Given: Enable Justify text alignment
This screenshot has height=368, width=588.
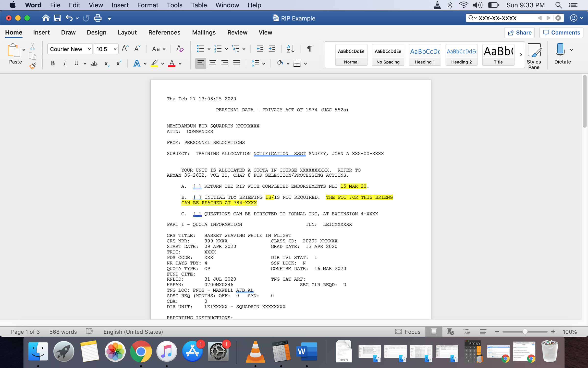Looking at the screenshot, I should pyautogui.click(x=236, y=64).
